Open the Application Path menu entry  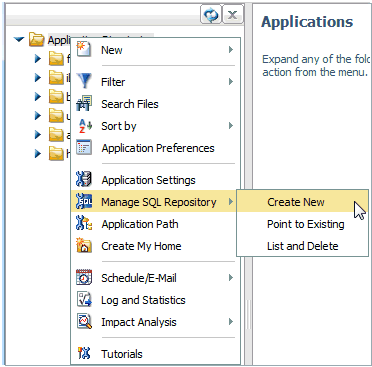click(x=140, y=224)
